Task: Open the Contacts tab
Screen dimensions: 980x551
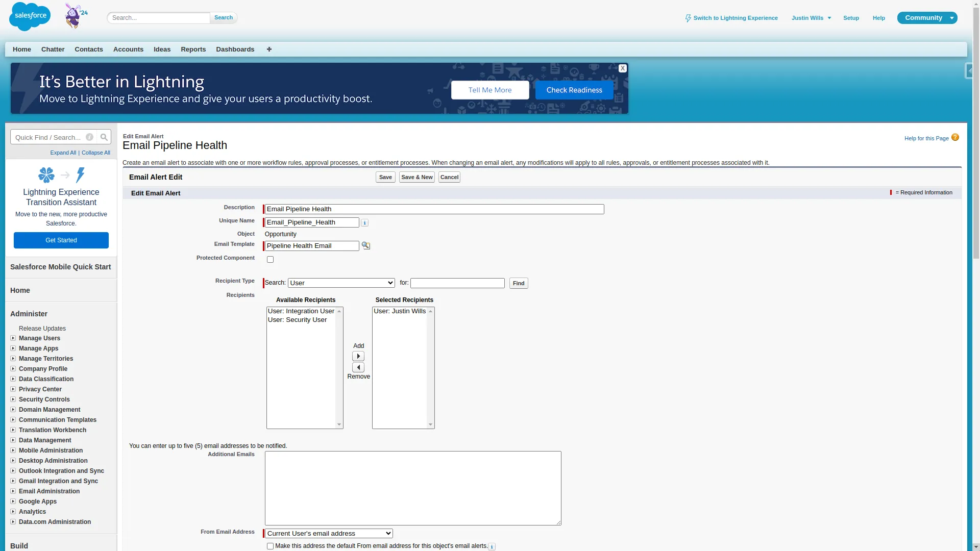Action: (89, 49)
